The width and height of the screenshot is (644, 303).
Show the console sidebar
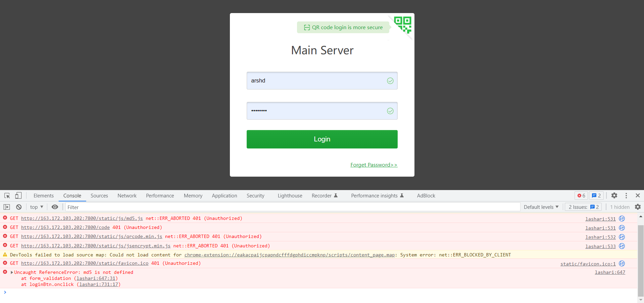7,207
